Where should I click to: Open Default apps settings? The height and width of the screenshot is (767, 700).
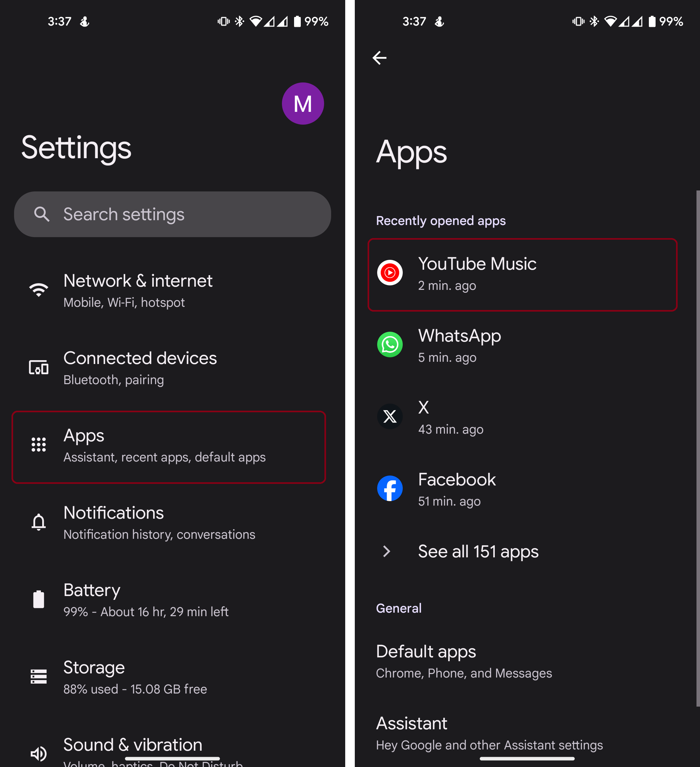[x=523, y=661]
